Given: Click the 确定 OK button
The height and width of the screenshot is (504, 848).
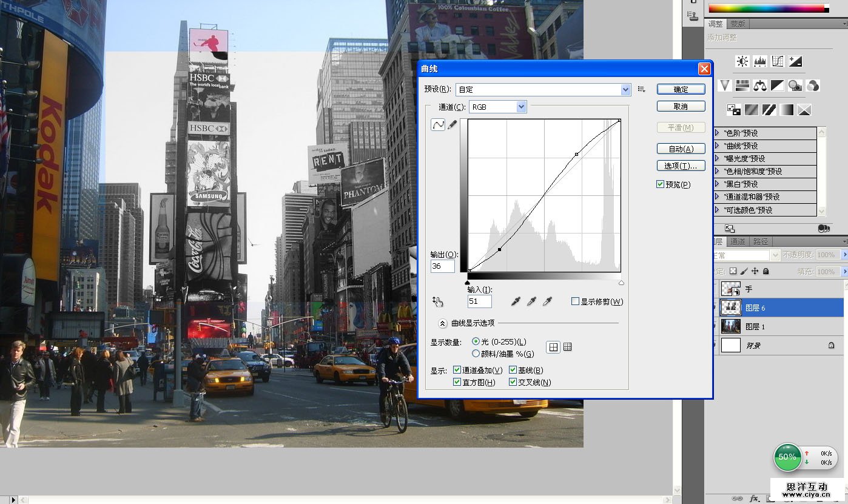Looking at the screenshot, I should (681, 89).
